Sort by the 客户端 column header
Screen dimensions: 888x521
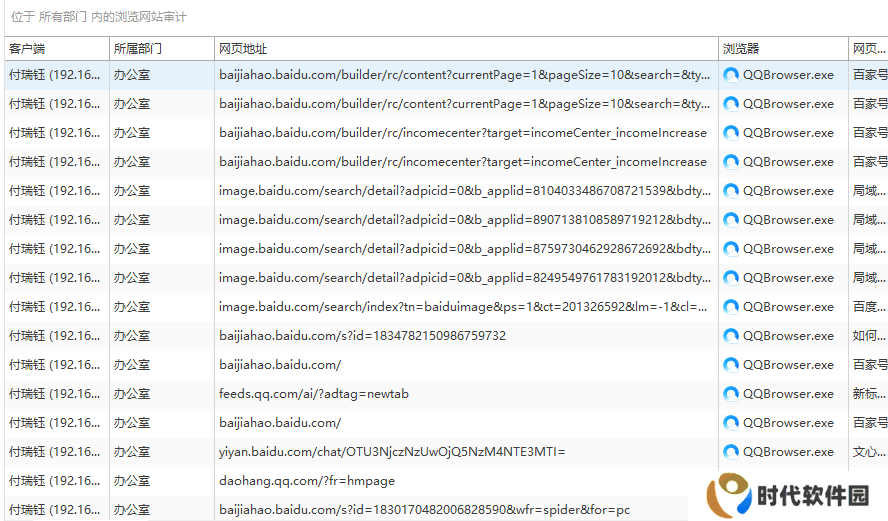[x=57, y=49]
